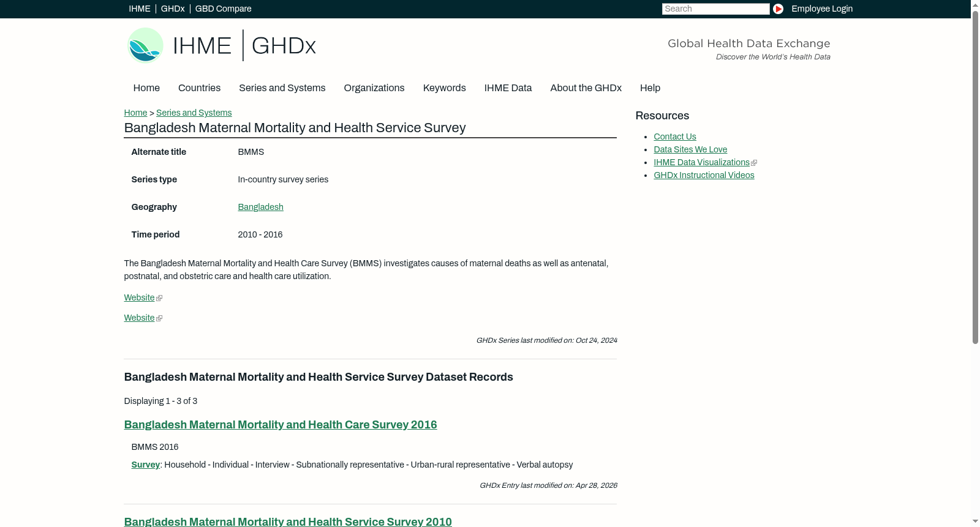The width and height of the screenshot is (980, 527).
Task: Select 'In-country survey series' text
Action: tap(283, 179)
